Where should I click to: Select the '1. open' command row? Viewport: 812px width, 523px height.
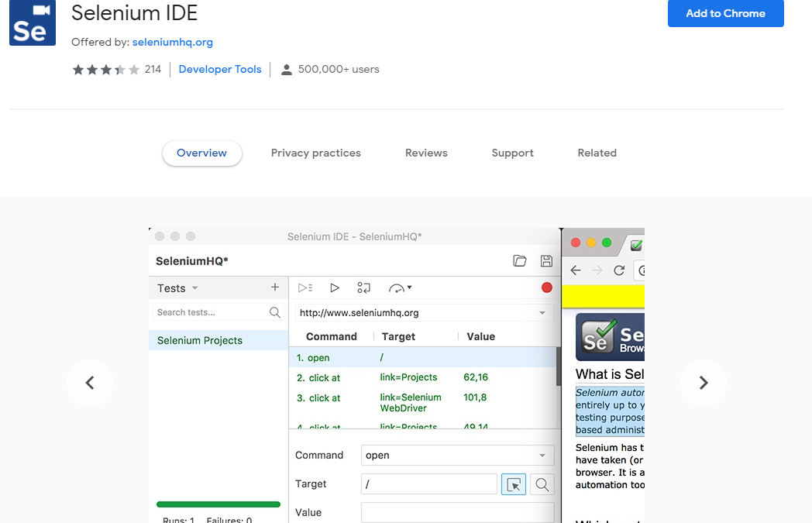point(422,357)
